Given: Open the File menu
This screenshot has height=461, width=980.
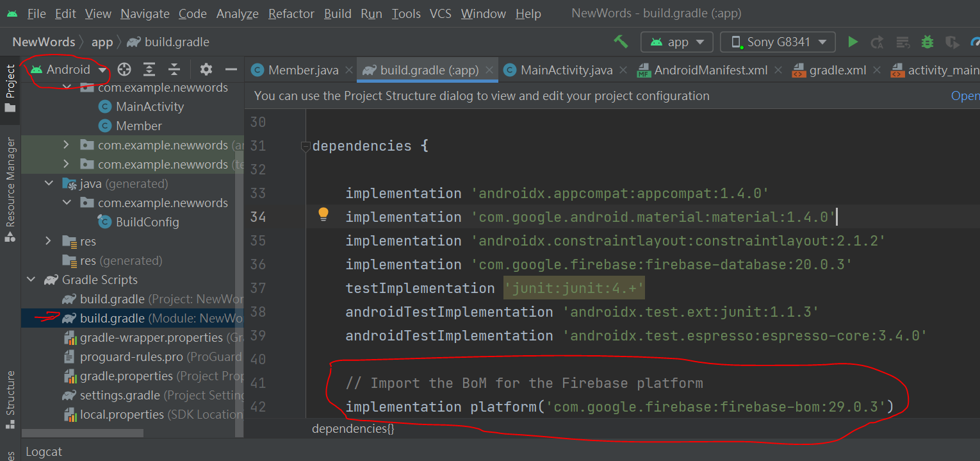Looking at the screenshot, I should coord(37,13).
